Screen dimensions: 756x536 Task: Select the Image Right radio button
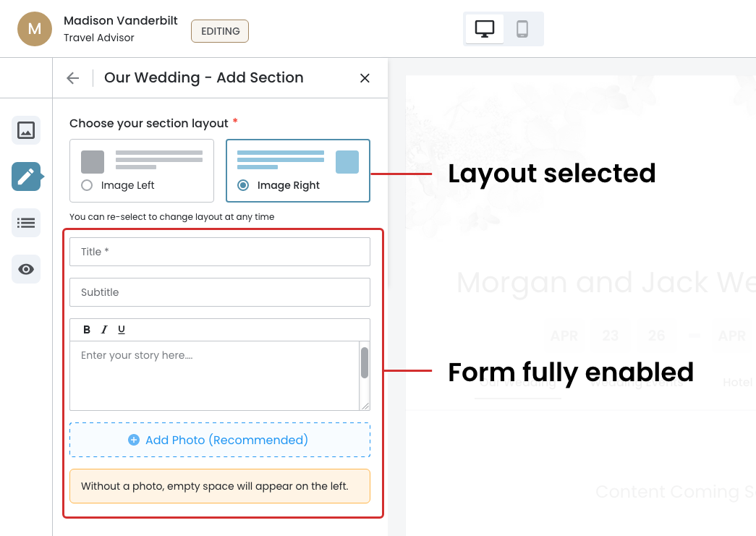point(244,185)
